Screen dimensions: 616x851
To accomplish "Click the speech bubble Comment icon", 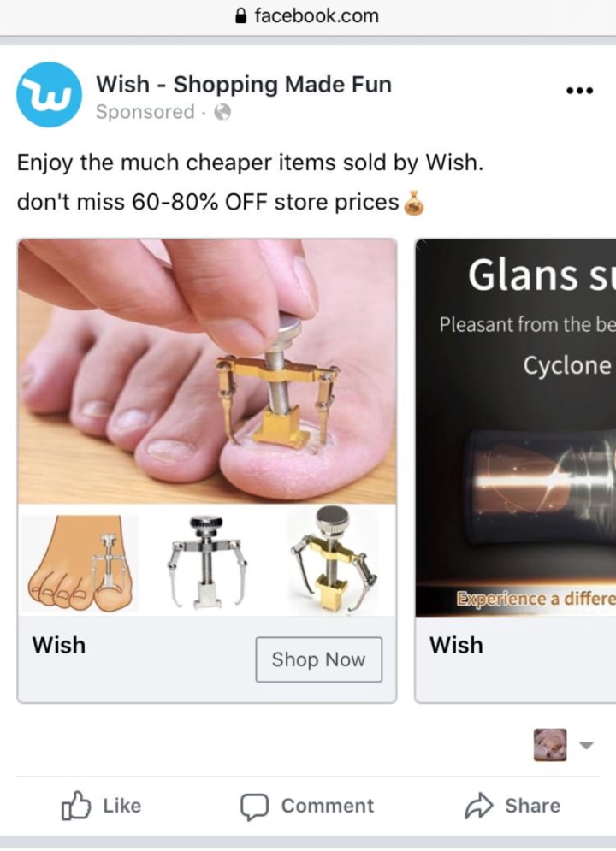I will pyautogui.click(x=255, y=807).
